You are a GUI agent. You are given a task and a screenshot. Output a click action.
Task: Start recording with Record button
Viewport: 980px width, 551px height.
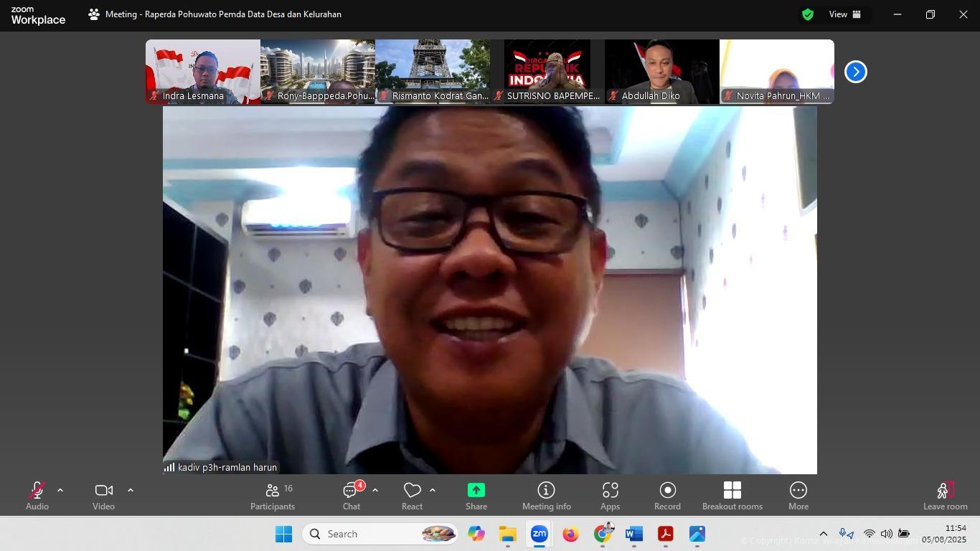(x=667, y=496)
